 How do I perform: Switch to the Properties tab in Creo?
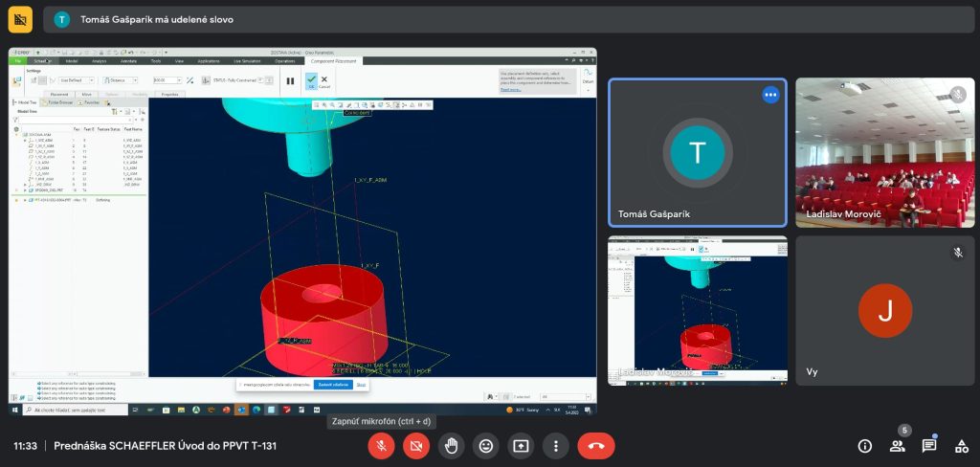point(169,95)
